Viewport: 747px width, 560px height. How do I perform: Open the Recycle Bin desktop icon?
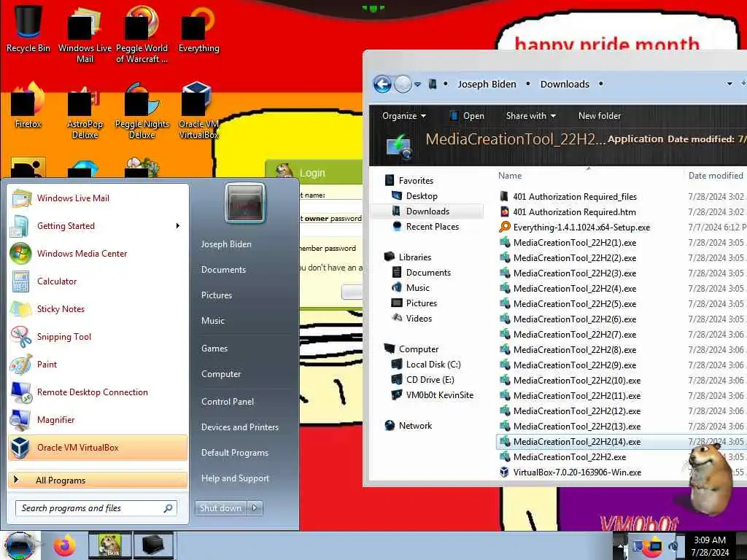[x=28, y=28]
